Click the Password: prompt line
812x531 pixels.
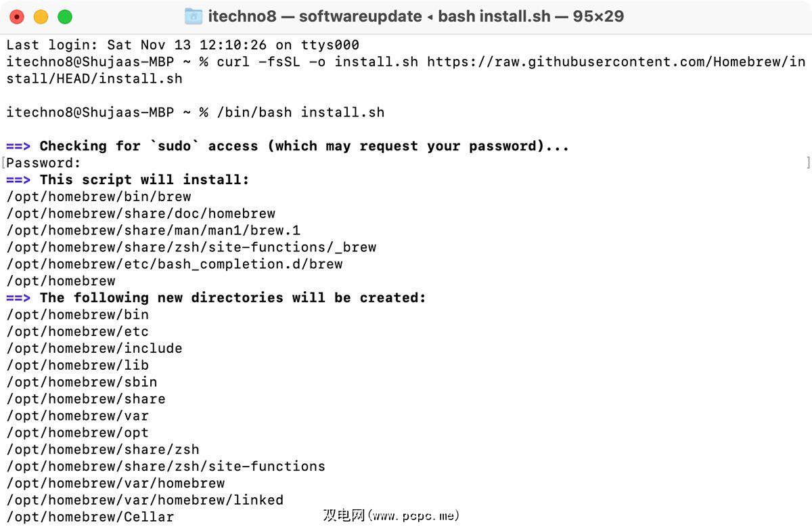point(43,163)
